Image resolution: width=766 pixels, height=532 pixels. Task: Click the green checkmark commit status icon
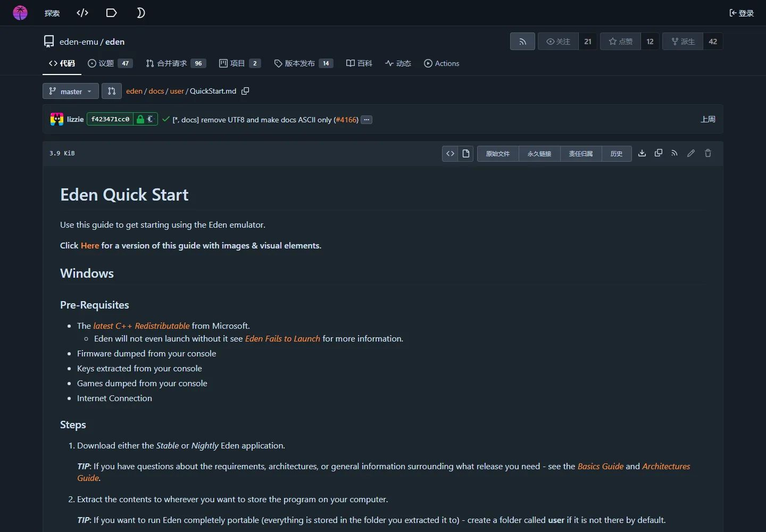click(x=166, y=119)
